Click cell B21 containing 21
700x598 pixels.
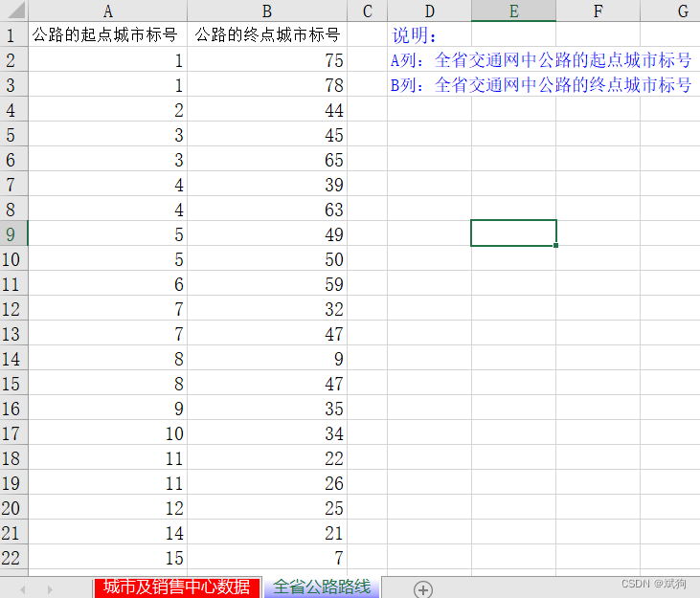pos(267,532)
